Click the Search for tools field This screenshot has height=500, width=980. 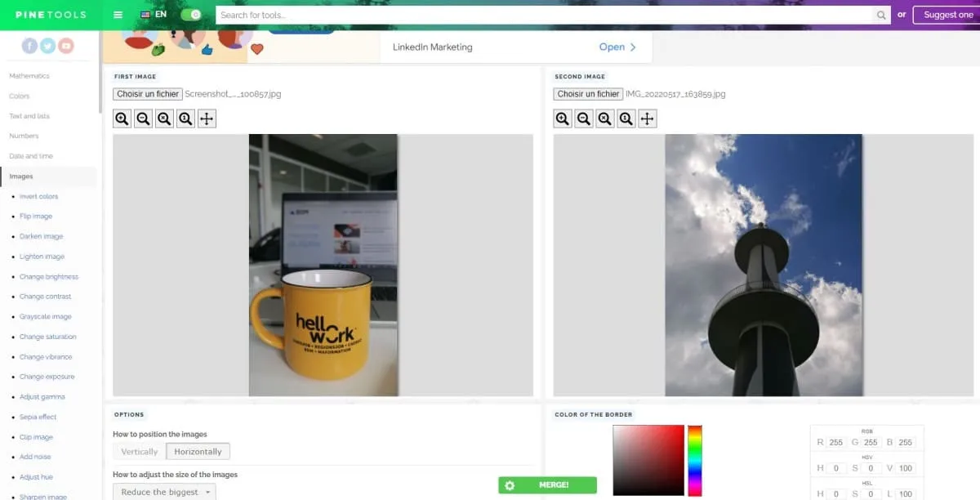pyautogui.click(x=545, y=15)
